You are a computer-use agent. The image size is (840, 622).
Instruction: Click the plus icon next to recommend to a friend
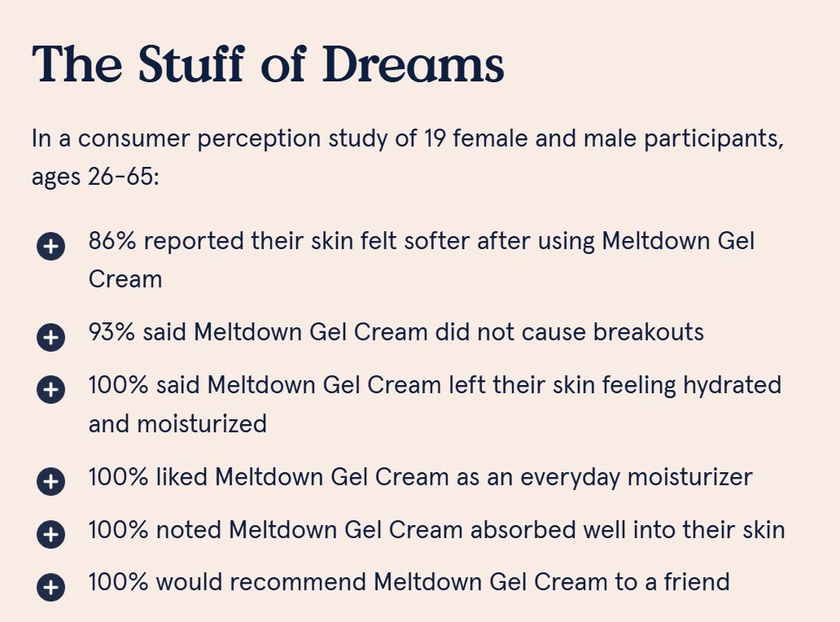(50, 586)
